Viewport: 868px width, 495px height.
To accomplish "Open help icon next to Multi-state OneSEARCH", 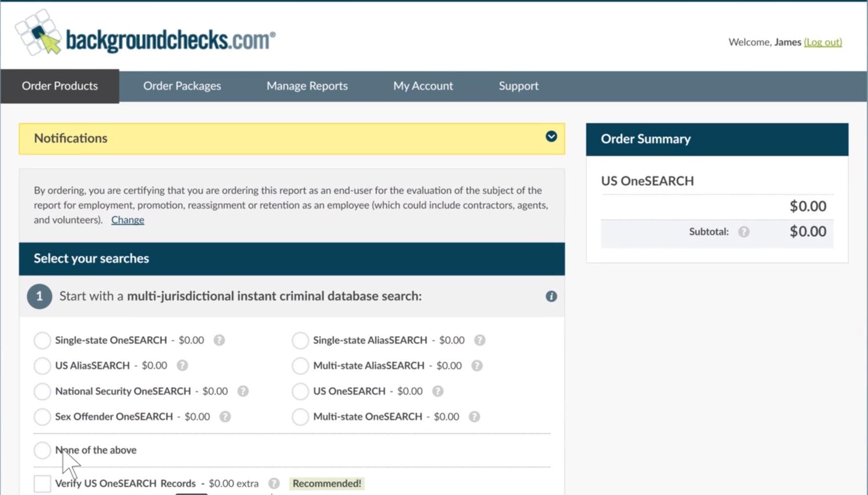I will [x=474, y=417].
